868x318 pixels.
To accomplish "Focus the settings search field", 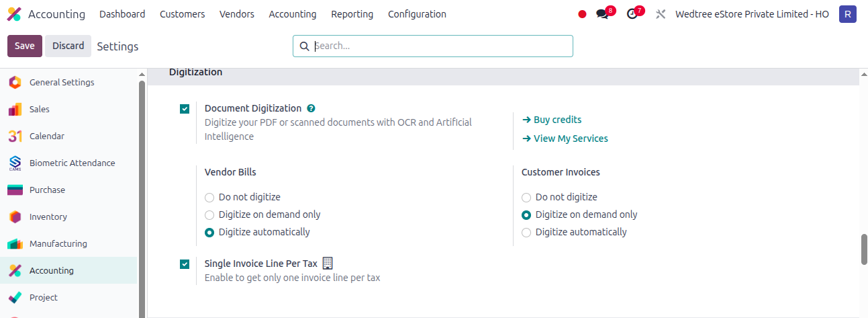I will [x=433, y=46].
